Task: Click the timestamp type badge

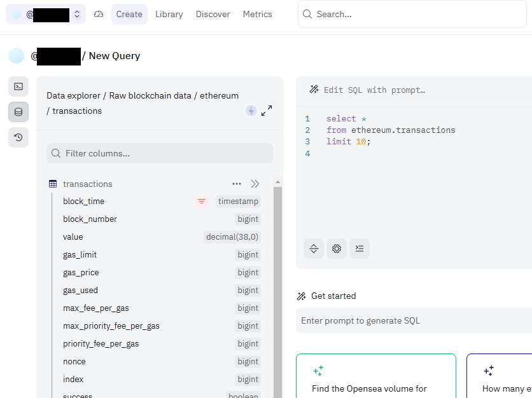Action: (x=238, y=202)
